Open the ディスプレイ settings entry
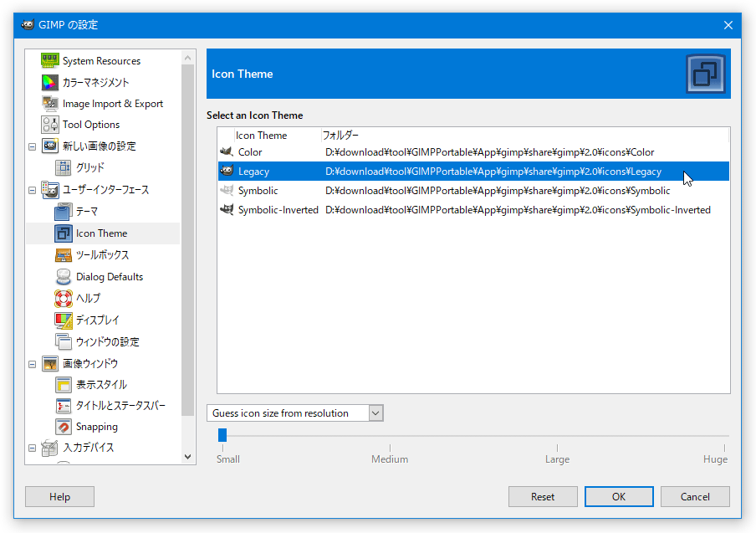The width and height of the screenshot is (756, 533). pos(97,320)
